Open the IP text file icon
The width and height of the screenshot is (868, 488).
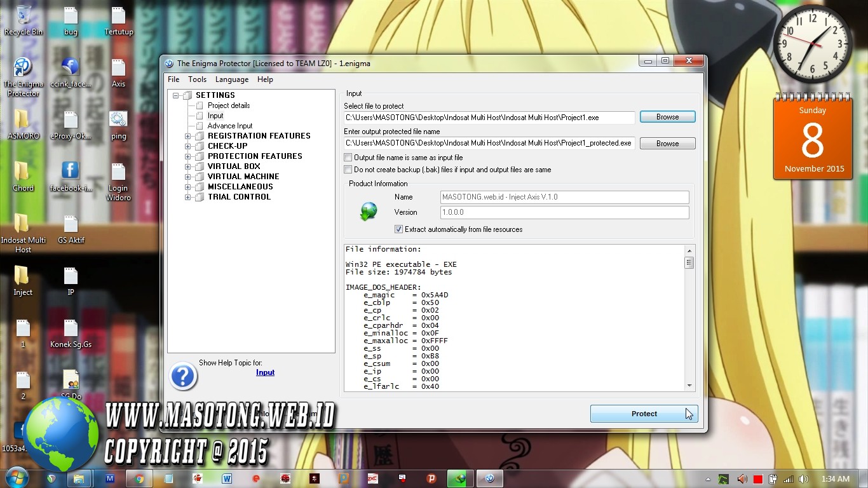click(71, 280)
